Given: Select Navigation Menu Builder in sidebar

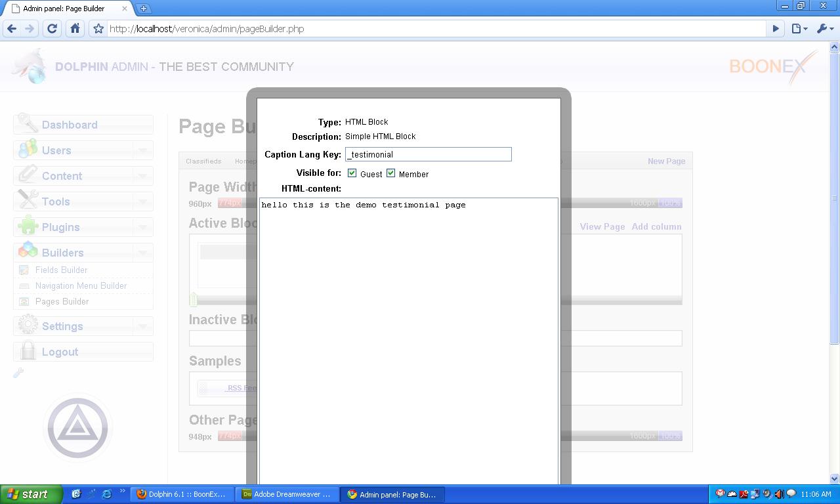Looking at the screenshot, I should point(81,286).
